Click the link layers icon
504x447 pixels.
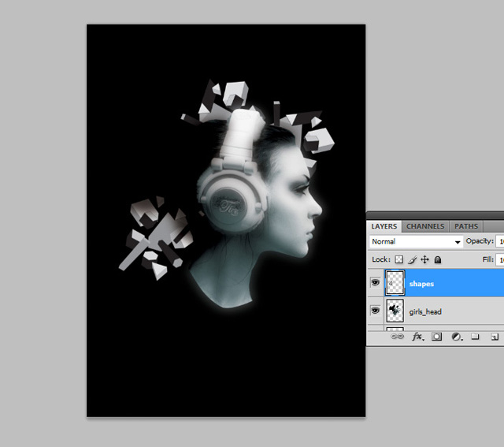click(x=398, y=337)
